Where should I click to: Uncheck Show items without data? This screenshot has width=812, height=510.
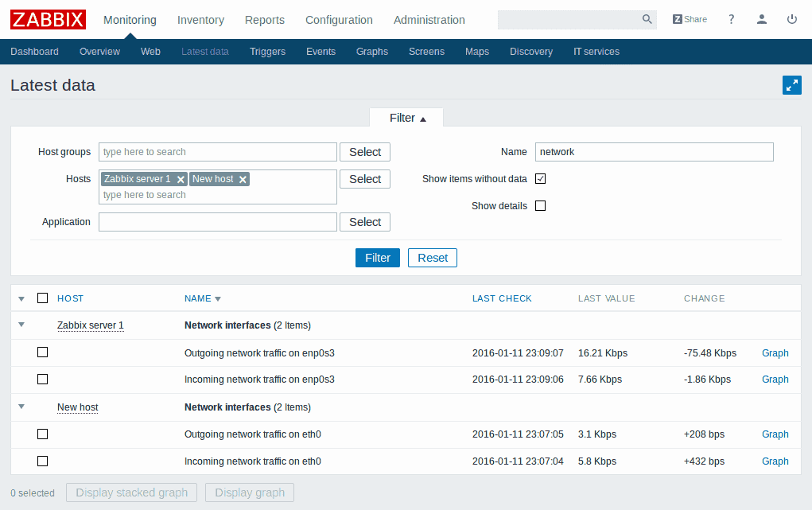541,179
